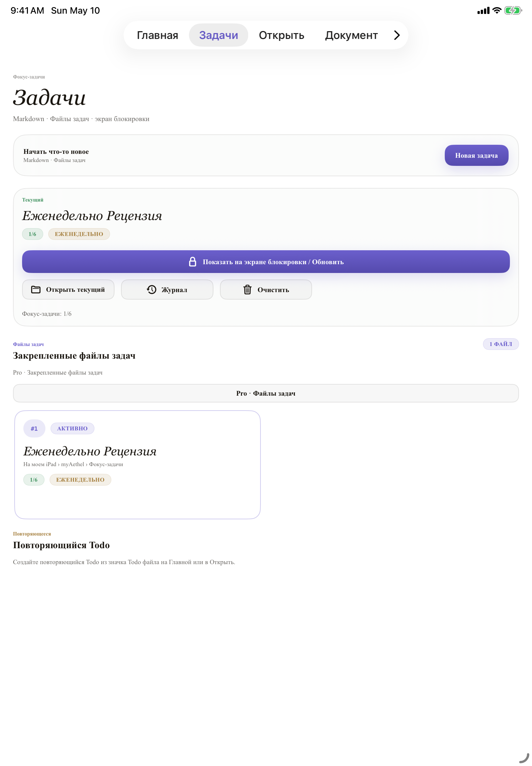
Task: Click the Pro · Файлы задач bar
Action: [x=266, y=393]
